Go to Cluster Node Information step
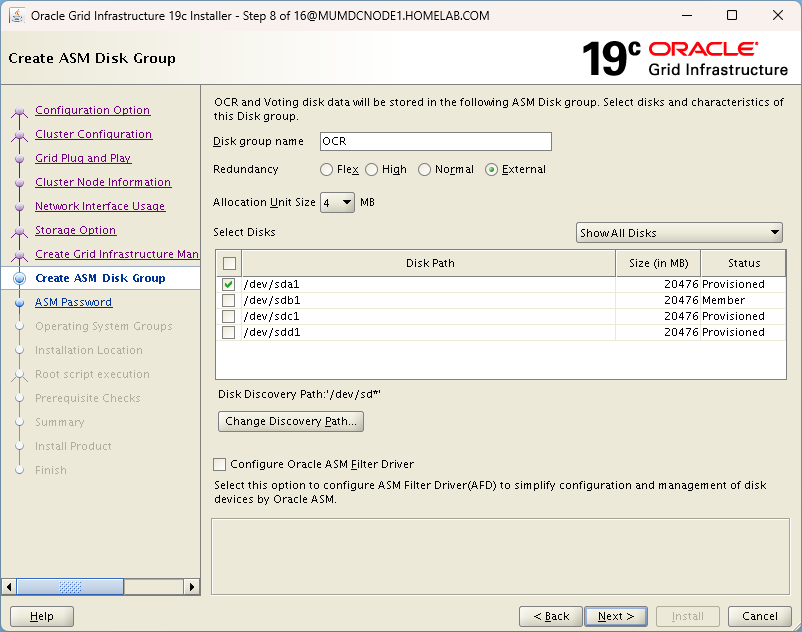Viewport: 802px width, 632px height. click(x=102, y=182)
